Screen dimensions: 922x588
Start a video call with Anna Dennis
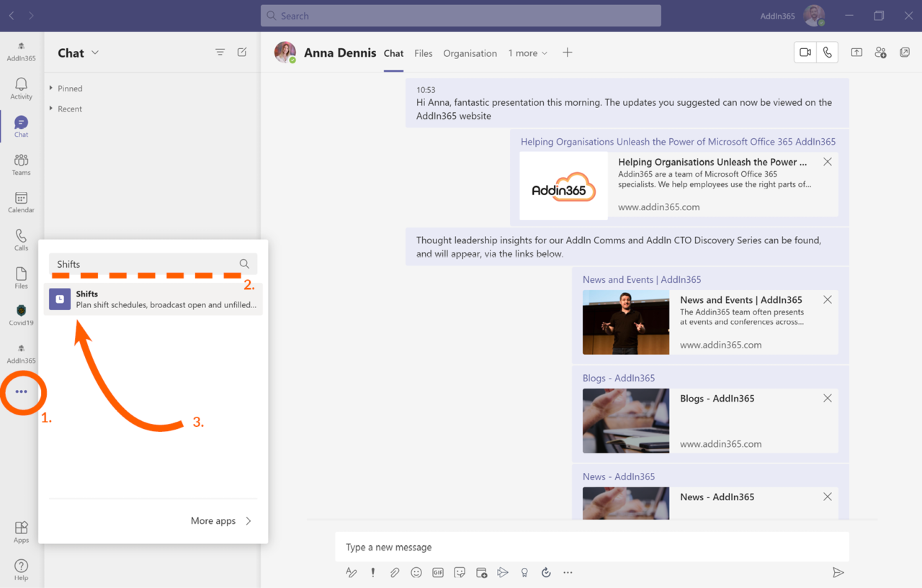click(805, 52)
